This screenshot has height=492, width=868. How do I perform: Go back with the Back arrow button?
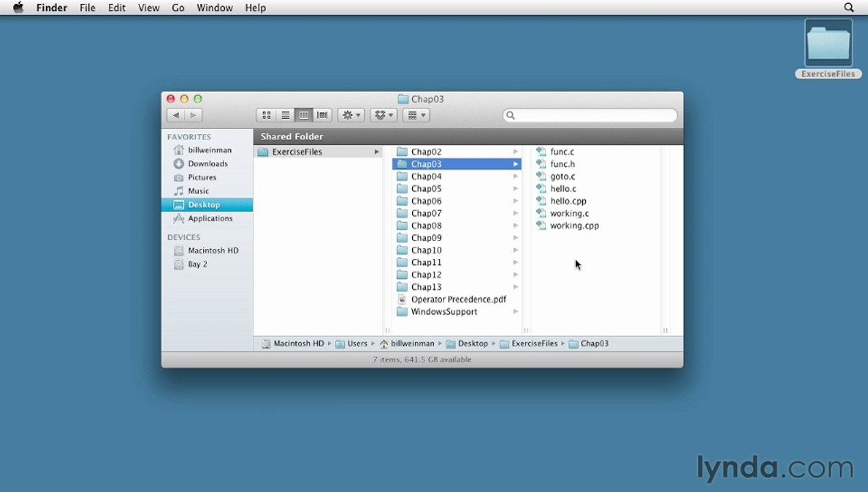(x=176, y=115)
